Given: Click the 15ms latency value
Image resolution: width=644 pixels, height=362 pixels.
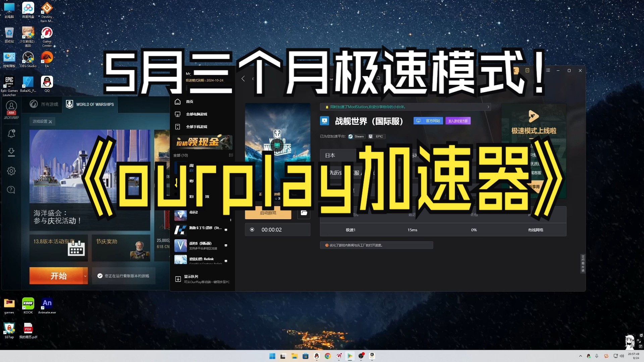Looking at the screenshot, I should [x=412, y=230].
